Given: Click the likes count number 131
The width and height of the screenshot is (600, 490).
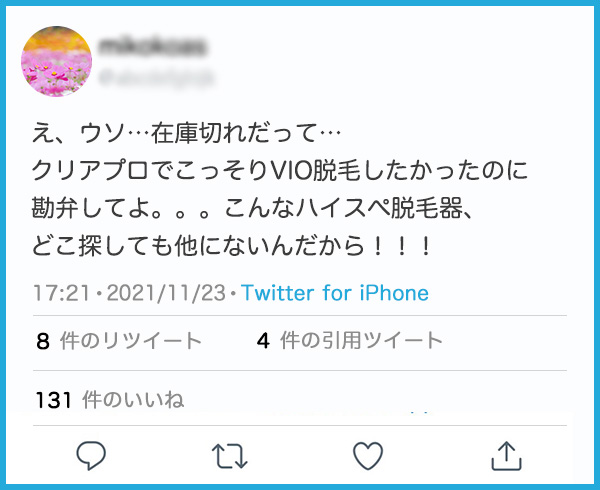Looking at the screenshot, I should pyautogui.click(x=53, y=400).
